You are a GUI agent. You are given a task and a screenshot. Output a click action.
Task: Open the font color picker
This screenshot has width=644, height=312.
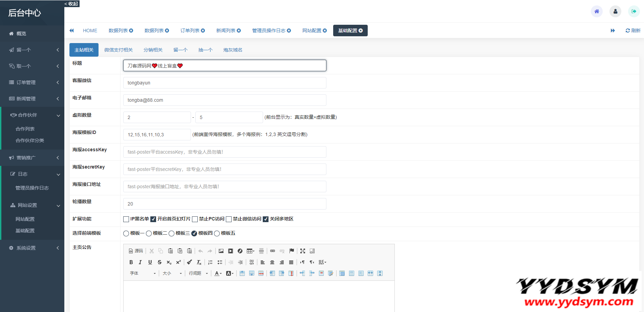[x=217, y=273]
